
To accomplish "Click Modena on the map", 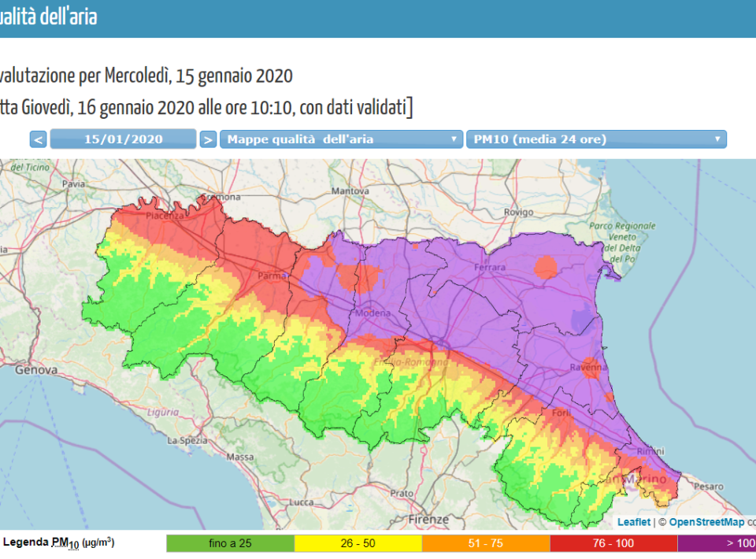I will [372, 313].
